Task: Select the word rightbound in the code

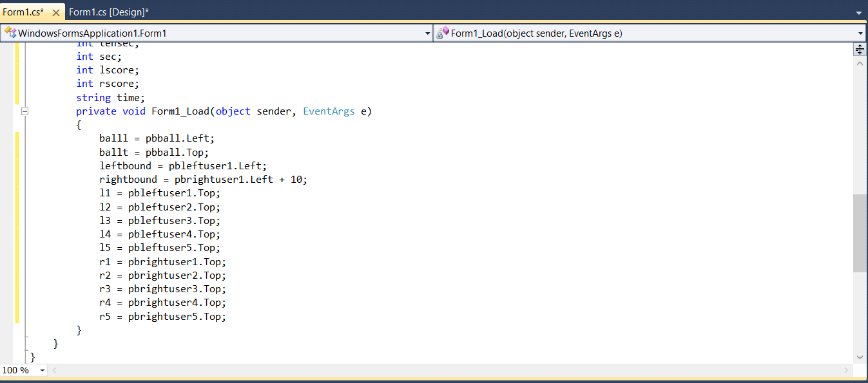Action: coord(128,179)
